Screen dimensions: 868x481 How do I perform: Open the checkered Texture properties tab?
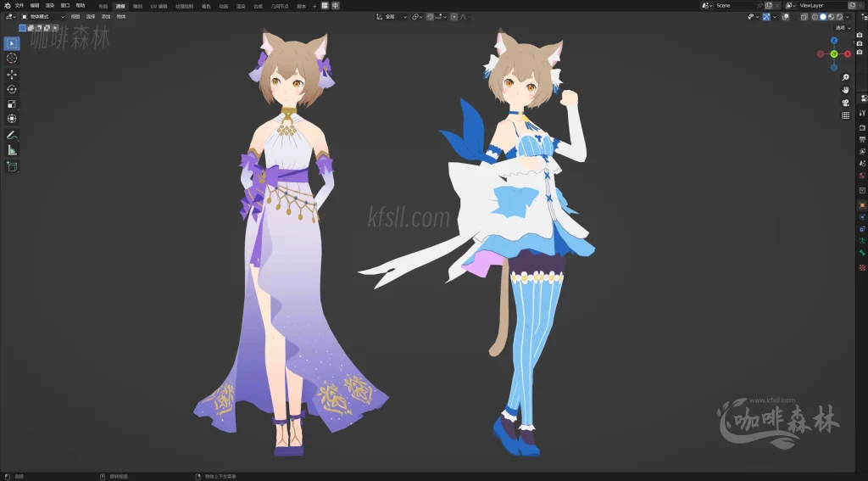click(862, 267)
